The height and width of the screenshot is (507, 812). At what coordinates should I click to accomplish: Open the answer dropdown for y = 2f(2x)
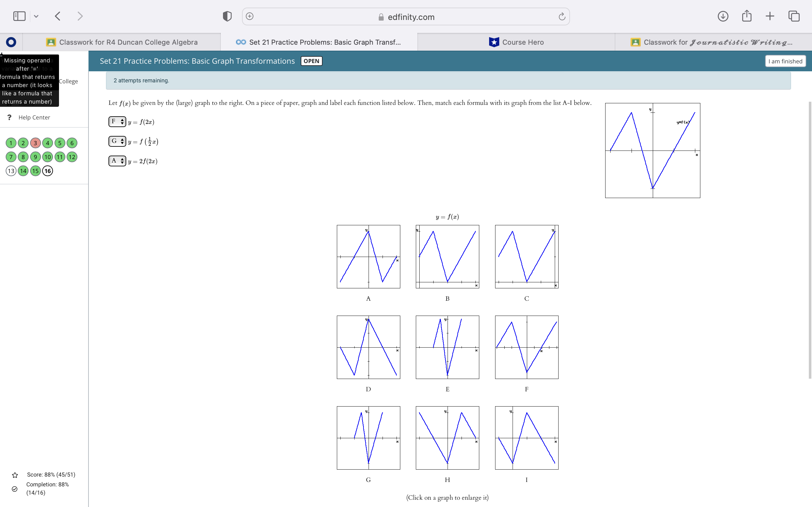(x=117, y=161)
